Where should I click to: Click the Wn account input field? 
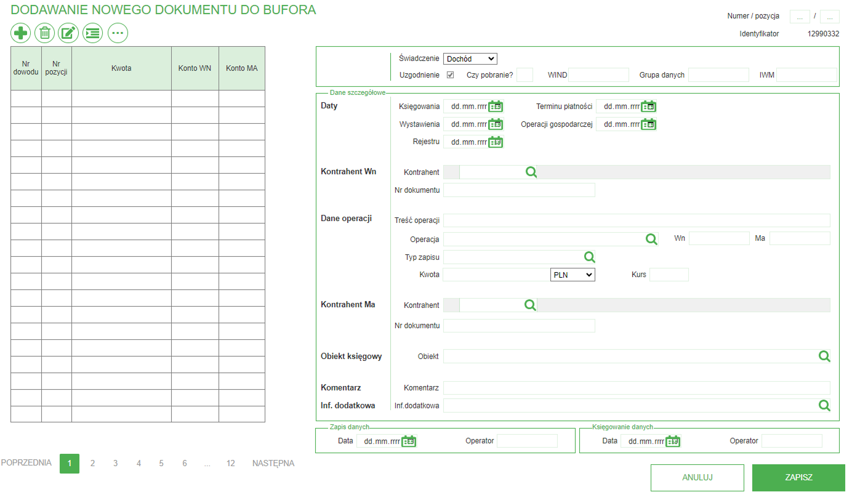coord(719,238)
